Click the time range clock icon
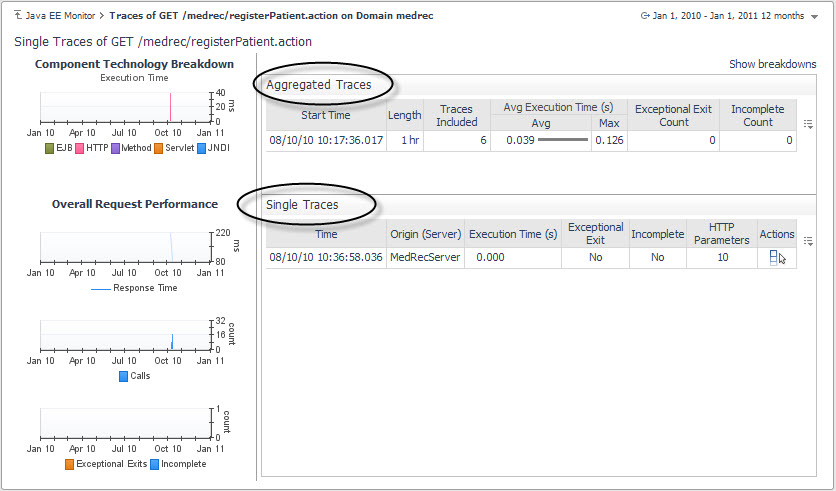The image size is (836, 491). point(645,18)
